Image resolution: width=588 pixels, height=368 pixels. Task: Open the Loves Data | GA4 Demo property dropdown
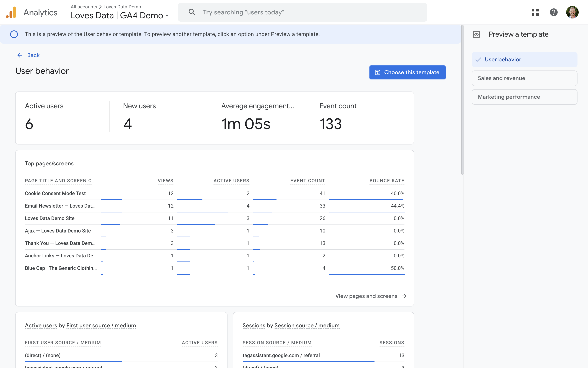(120, 15)
